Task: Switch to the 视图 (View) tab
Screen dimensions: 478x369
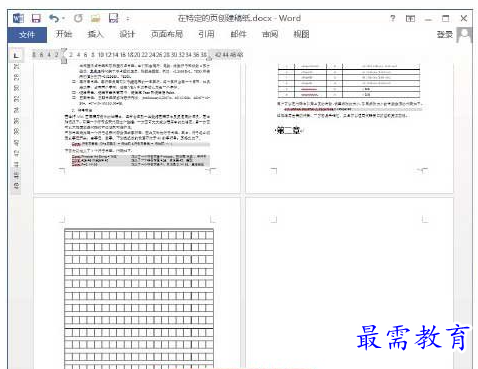Action: [x=301, y=34]
